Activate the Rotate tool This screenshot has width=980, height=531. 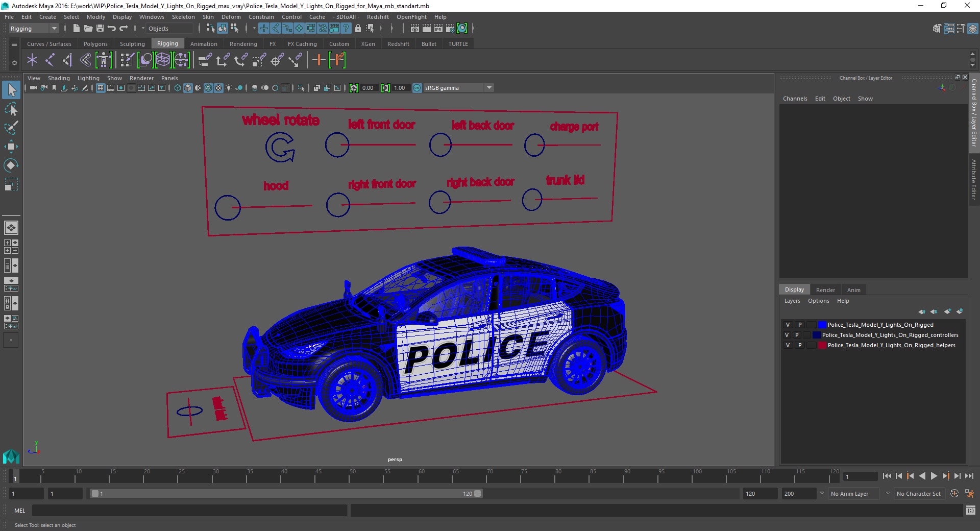pyautogui.click(x=11, y=165)
